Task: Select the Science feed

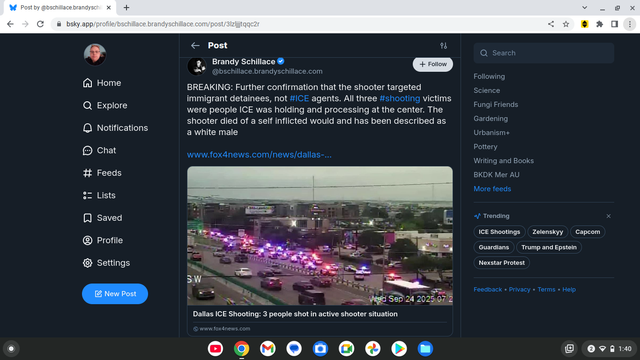Action: click(487, 91)
